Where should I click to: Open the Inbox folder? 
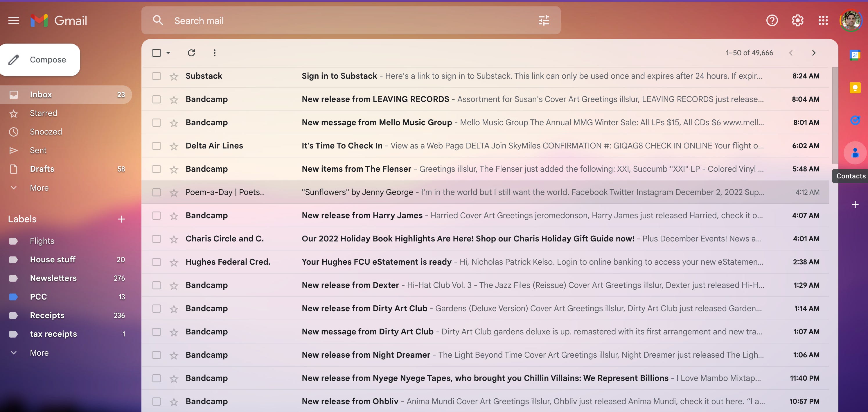tap(66, 95)
